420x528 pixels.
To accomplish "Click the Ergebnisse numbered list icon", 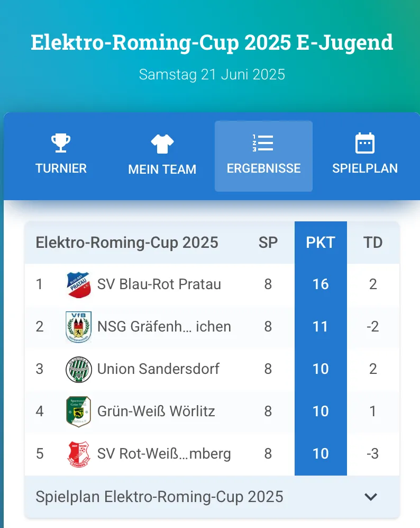I will (x=263, y=143).
